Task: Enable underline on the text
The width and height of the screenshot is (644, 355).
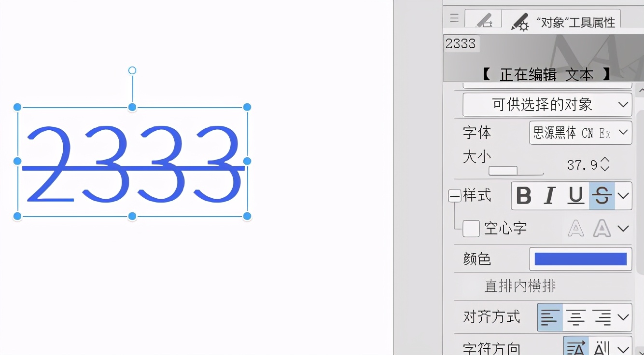Action: (x=575, y=196)
